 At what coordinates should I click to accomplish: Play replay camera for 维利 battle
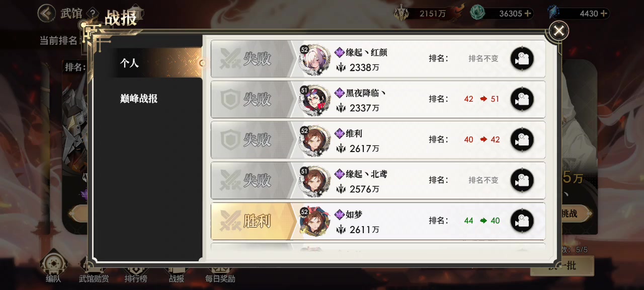coord(522,139)
